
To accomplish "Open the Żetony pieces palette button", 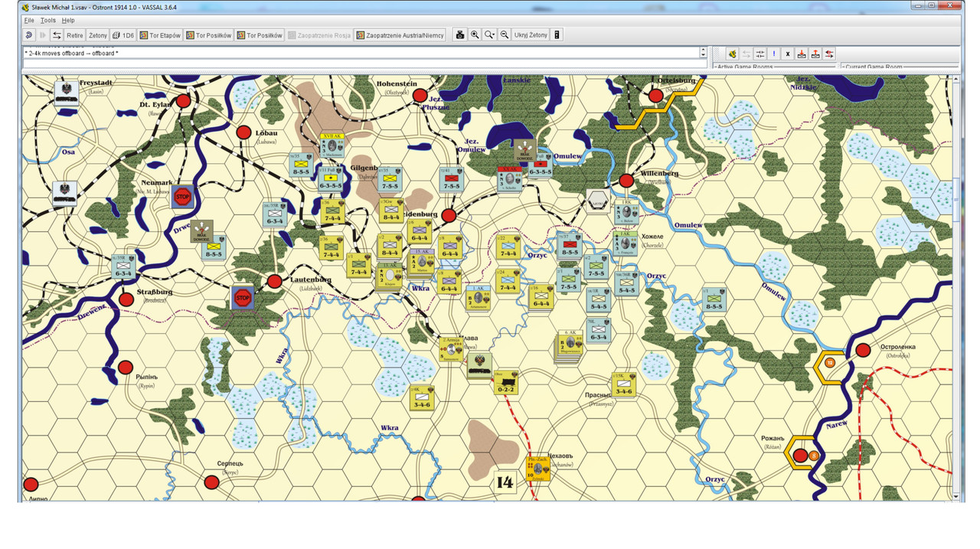I will click(x=98, y=35).
